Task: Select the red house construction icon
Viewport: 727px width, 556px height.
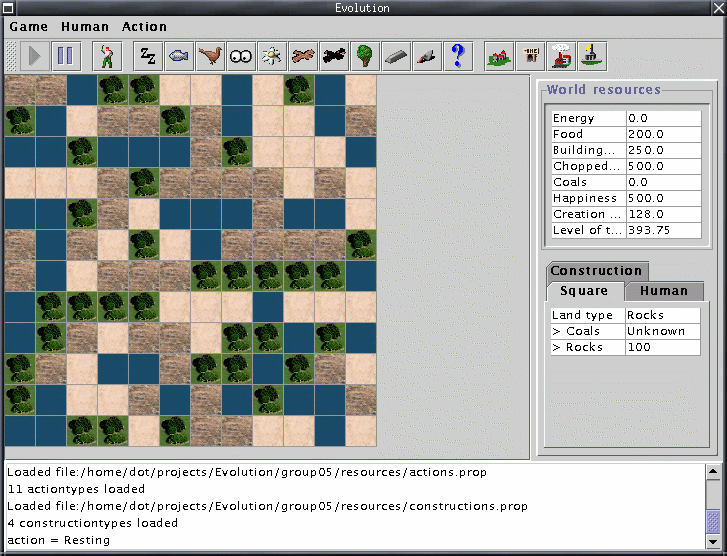Action: (499, 56)
